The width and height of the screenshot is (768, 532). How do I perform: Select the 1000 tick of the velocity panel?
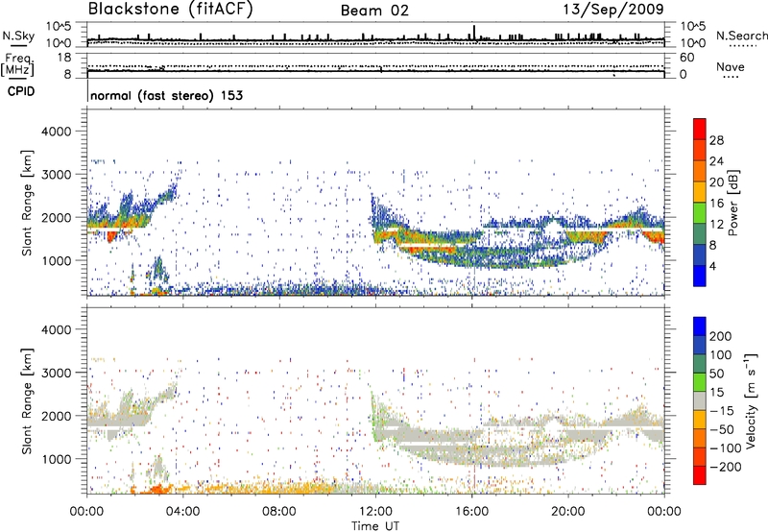pyautogui.click(x=56, y=459)
